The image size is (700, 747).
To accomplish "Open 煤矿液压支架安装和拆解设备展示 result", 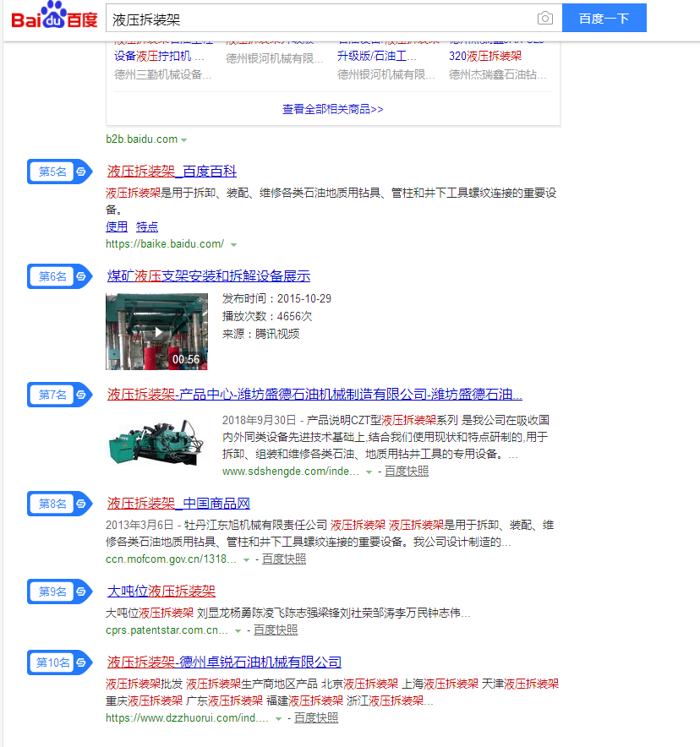I will [x=209, y=275].
